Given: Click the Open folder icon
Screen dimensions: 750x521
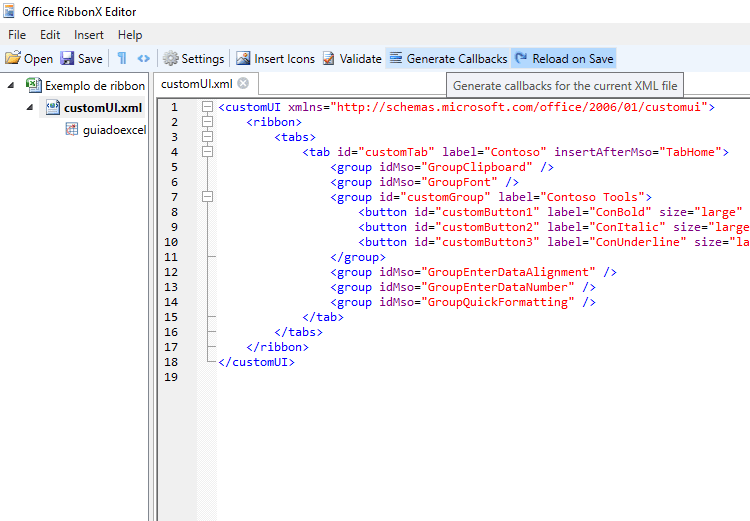Looking at the screenshot, I should [13, 59].
